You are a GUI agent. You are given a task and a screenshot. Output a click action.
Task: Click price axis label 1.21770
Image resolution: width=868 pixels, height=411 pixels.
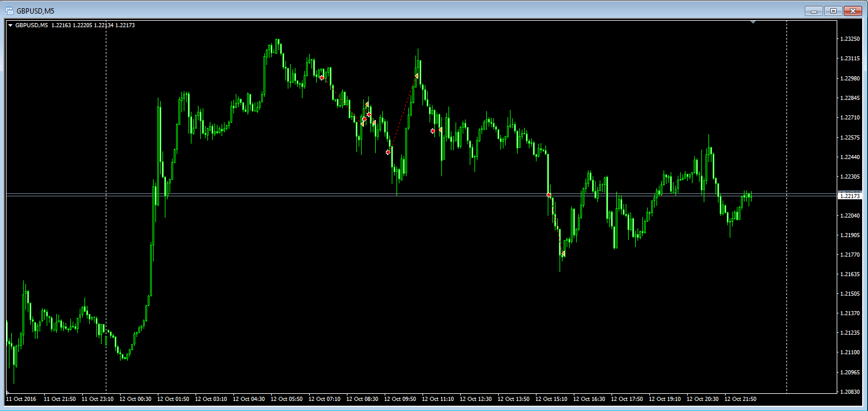tap(850, 254)
